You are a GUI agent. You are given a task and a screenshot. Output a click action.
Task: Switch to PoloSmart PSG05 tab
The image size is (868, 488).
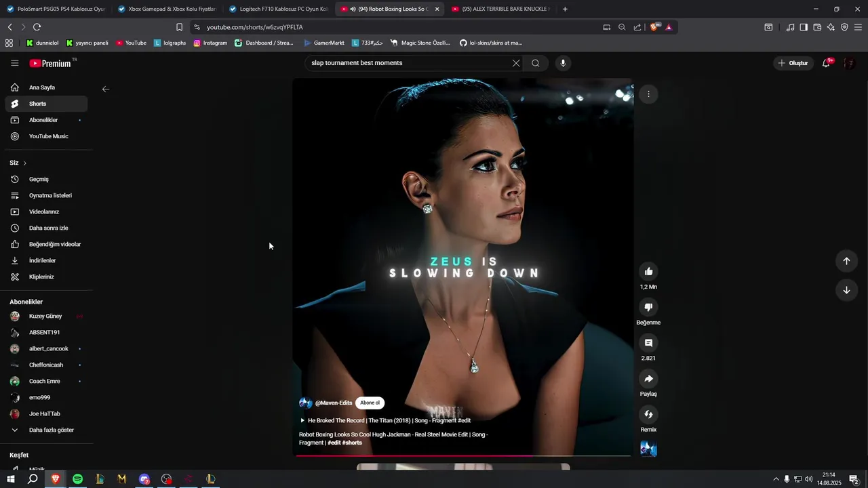[56, 9]
